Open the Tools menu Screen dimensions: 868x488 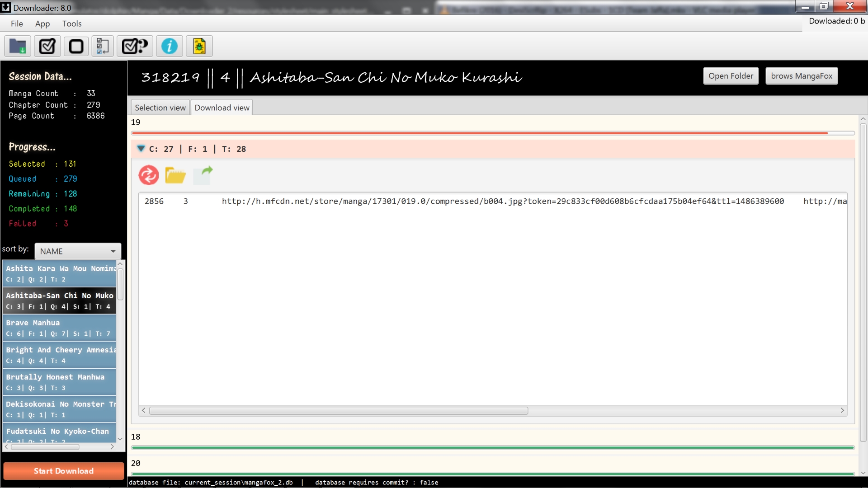[x=72, y=23]
